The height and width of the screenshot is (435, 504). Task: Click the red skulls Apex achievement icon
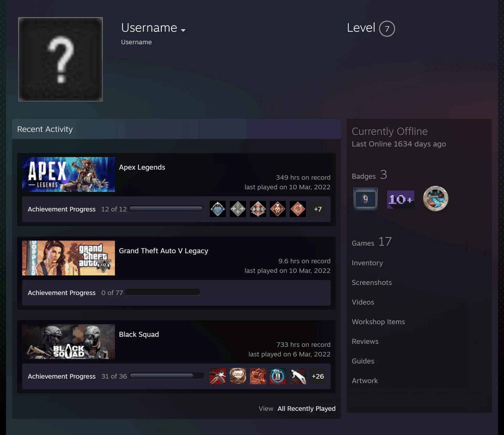pyautogui.click(x=258, y=209)
